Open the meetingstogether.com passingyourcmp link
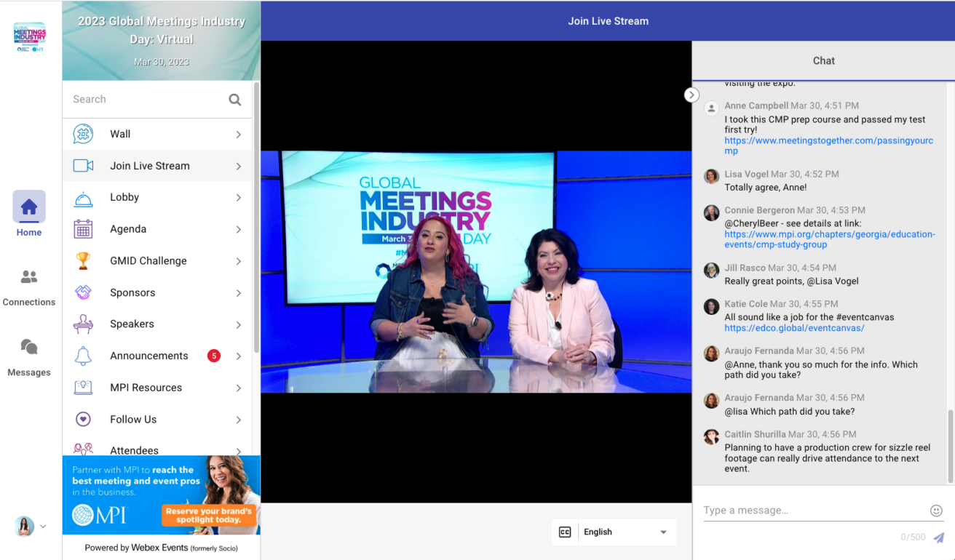 (x=828, y=145)
